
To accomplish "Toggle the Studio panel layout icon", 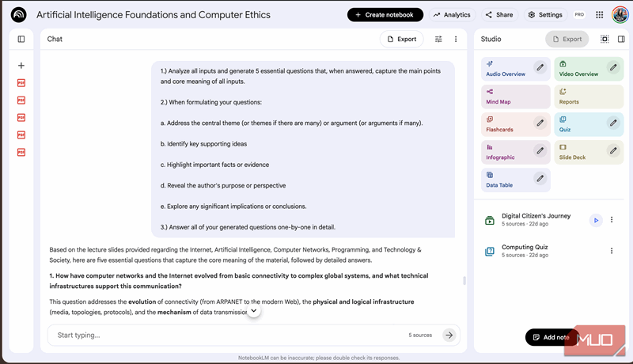I will pyautogui.click(x=605, y=39).
